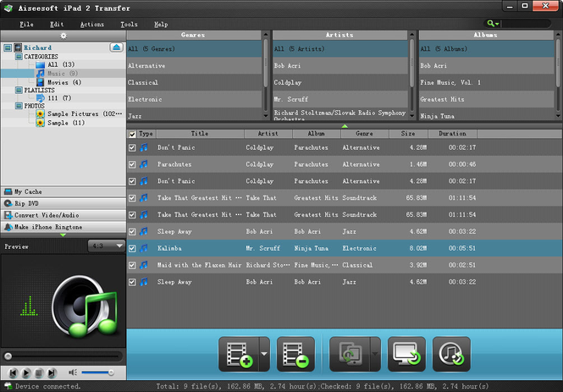Open the Actions menu
563x392 pixels.
pyautogui.click(x=92, y=24)
